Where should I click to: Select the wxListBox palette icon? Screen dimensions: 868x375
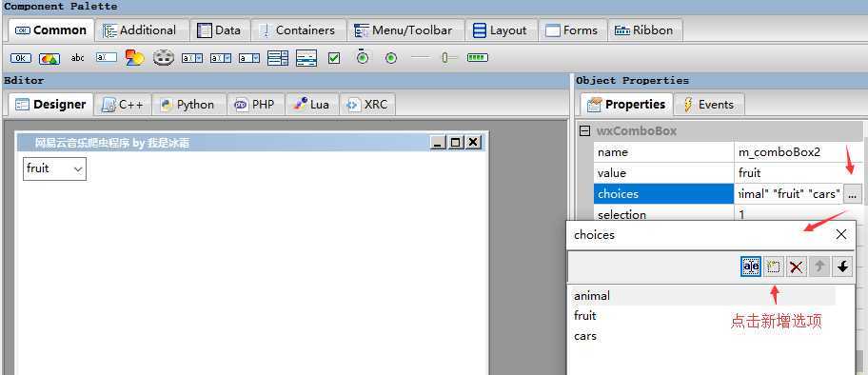(277, 58)
